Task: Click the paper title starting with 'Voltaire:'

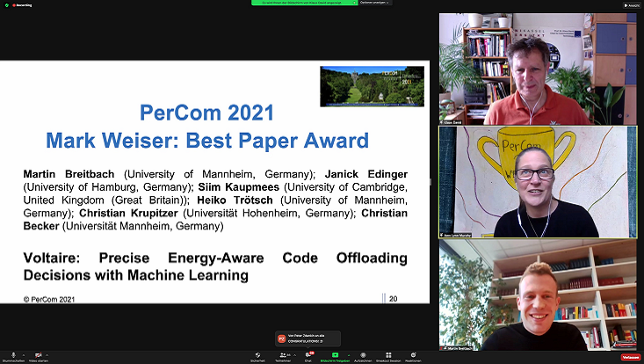Action: pyautogui.click(x=215, y=266)
